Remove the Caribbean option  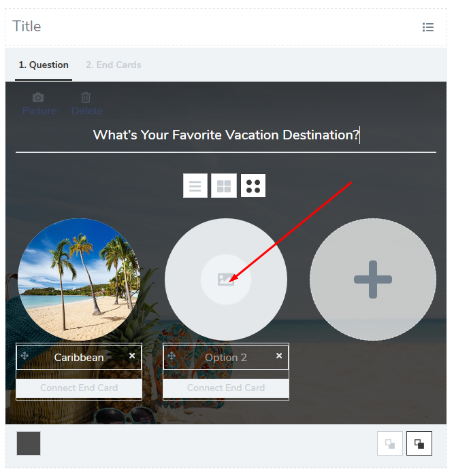[132, 356]
